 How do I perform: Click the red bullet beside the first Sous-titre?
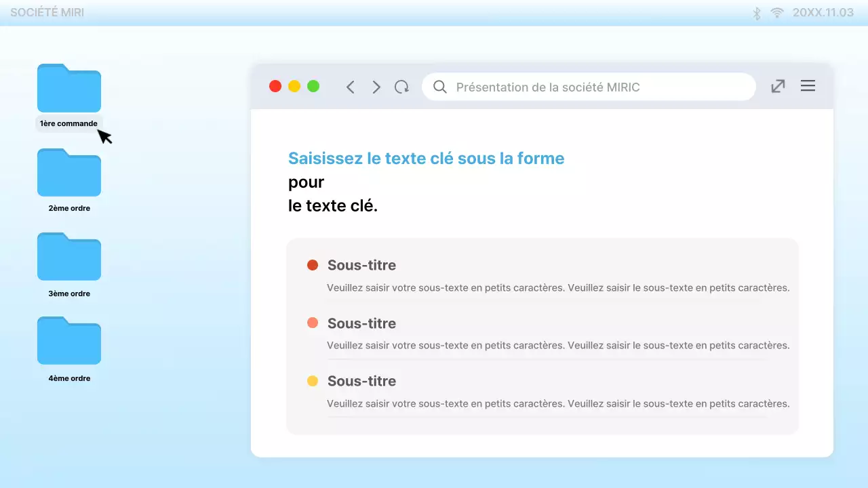click(x=313, y=265)
